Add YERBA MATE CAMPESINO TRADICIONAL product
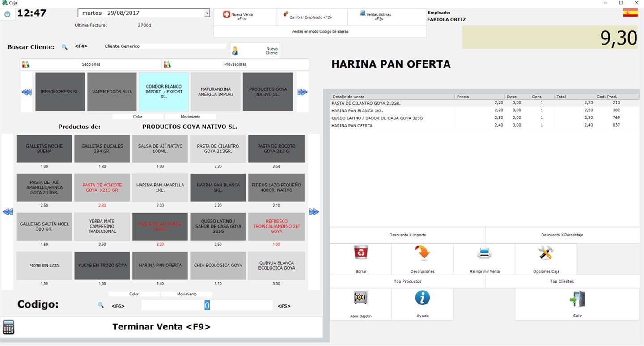Viewport: 644px width, 346px height. point(102,227)
